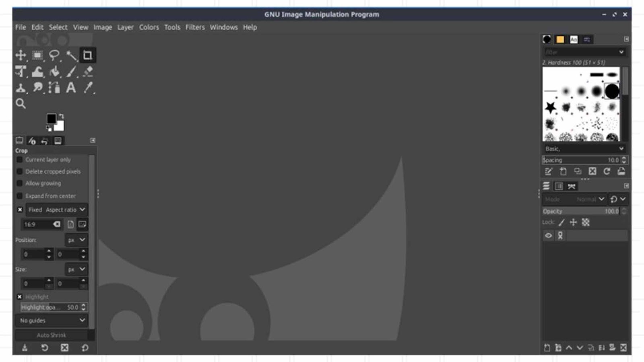
Task: Select the Move tool
Action: coord(21,55)
